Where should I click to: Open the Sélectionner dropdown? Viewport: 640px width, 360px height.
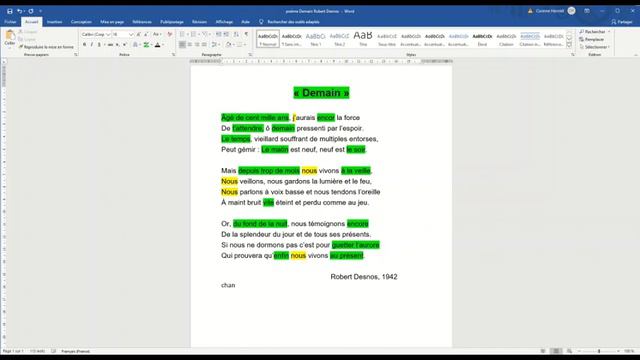point(595,47)
